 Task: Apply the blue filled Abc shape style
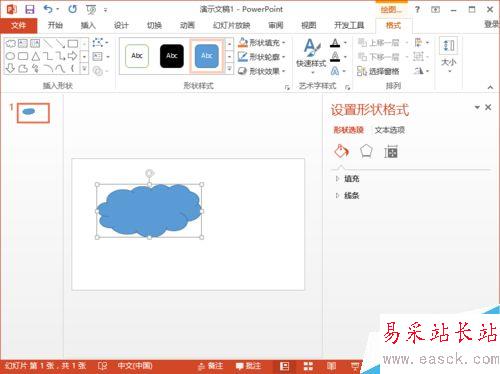coord(207,56)
